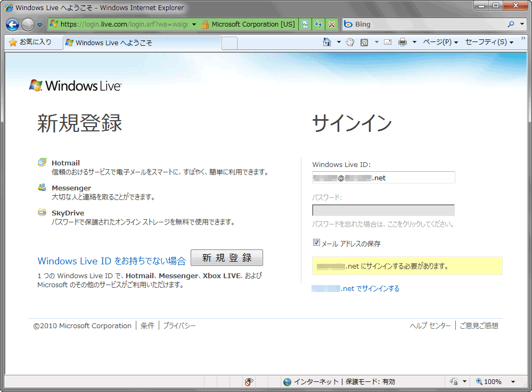Click the yellow .net sign-in required notice
The width and height of the screenshot is (532, 392).
[407, 266]
